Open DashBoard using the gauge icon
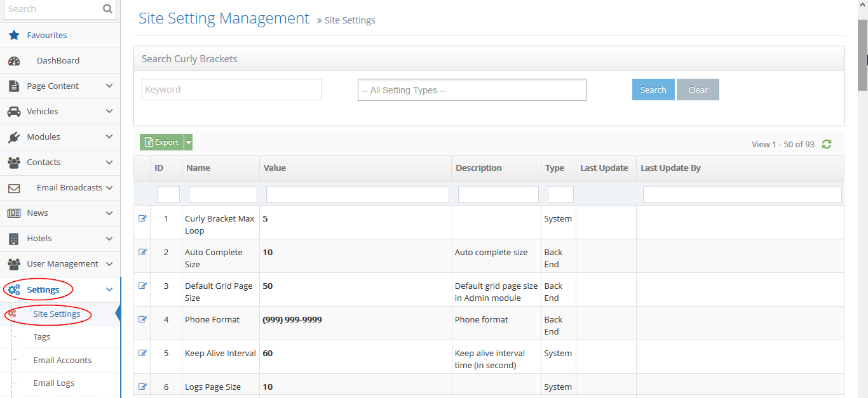868x398 pixels. pos(14,60)
